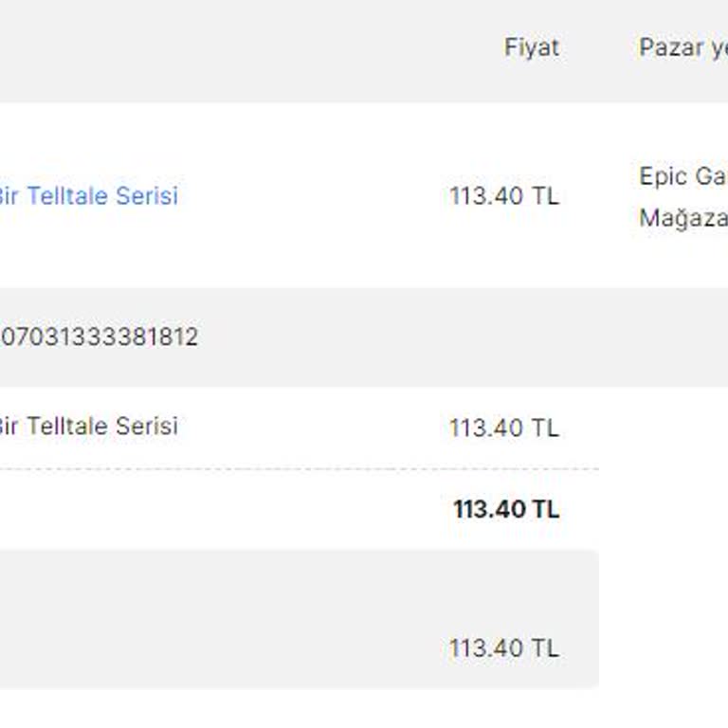Click 113.40 TL inside the gray summary box
The width and height of the screenshot is (728, 728).
[x=504, y=648]
